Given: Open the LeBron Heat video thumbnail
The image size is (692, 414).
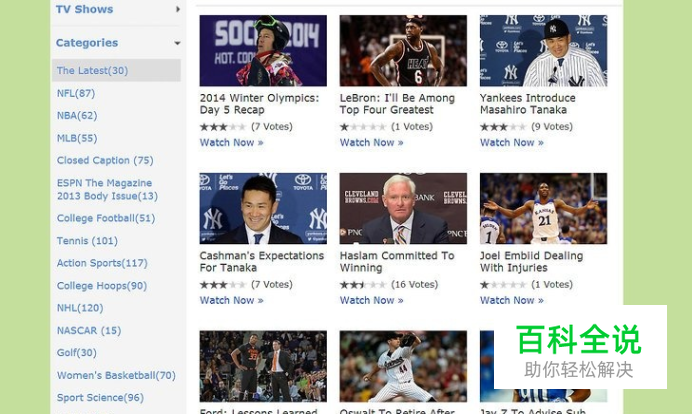Looking at the screenshot, I should pos(403,51).
